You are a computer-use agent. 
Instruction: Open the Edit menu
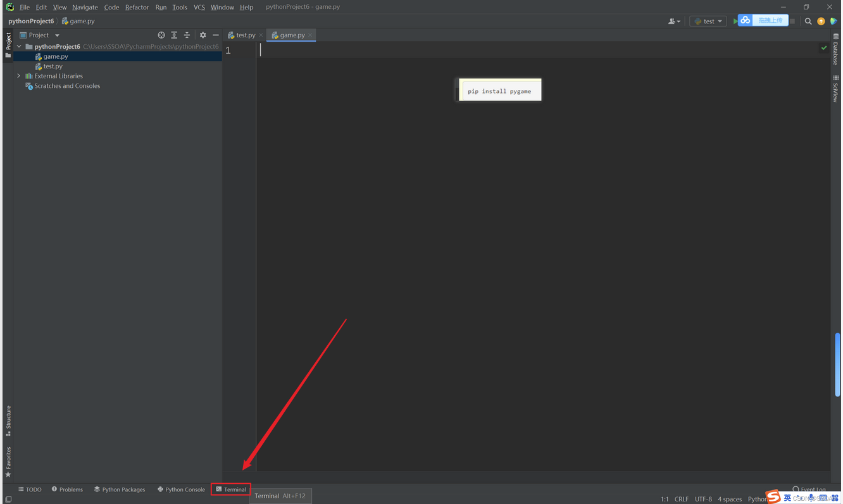click(x=41, y=7)
